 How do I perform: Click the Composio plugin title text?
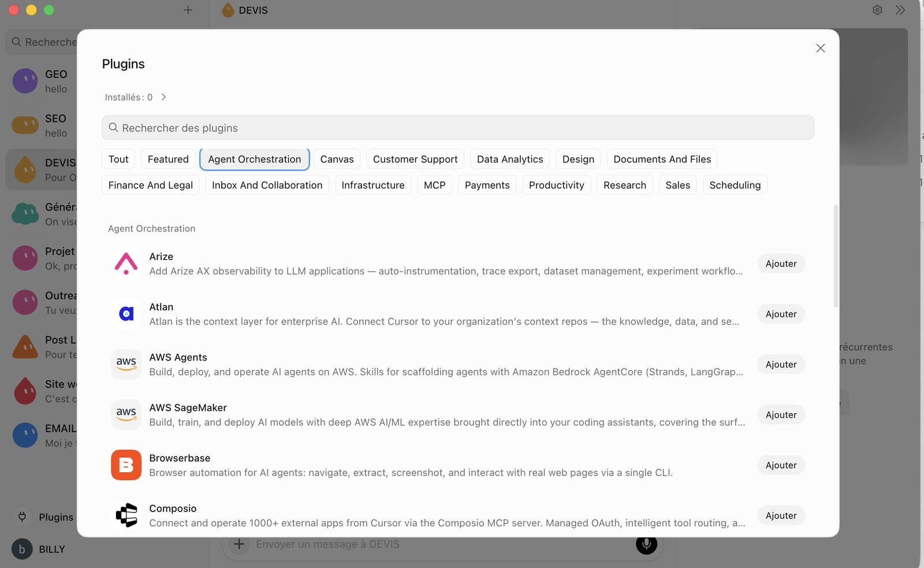[173, 508]
